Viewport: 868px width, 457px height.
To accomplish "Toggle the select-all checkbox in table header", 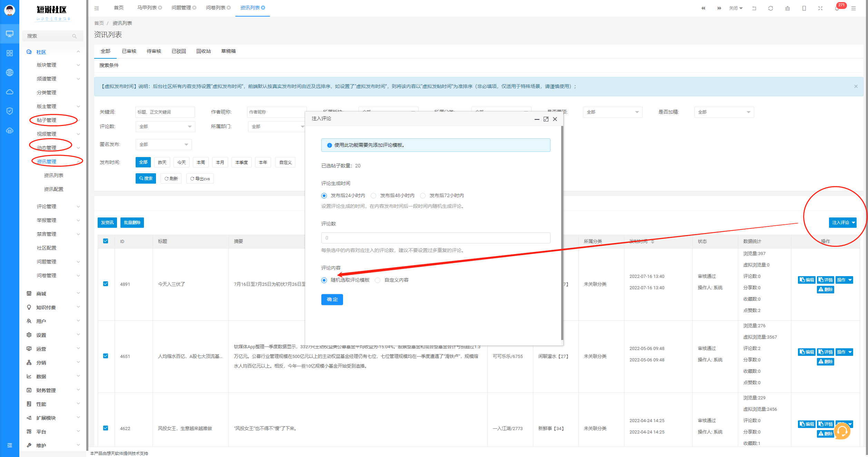I will (106, 241).
